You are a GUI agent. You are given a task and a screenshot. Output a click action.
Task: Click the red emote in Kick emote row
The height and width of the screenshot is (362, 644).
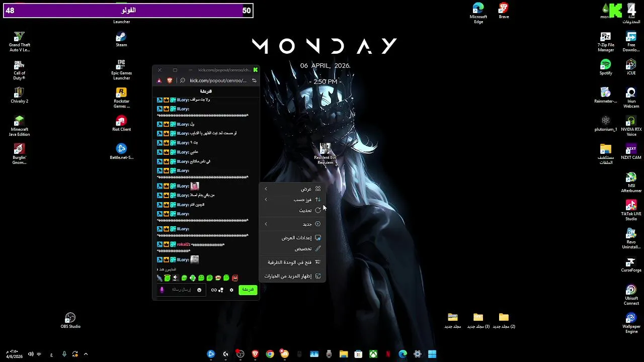[235, 278]
